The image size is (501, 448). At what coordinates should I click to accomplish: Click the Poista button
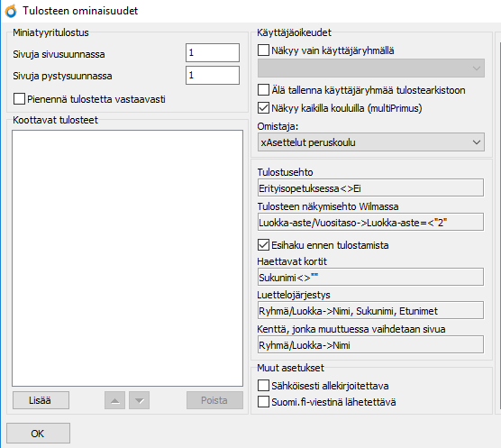click(214, 400)
